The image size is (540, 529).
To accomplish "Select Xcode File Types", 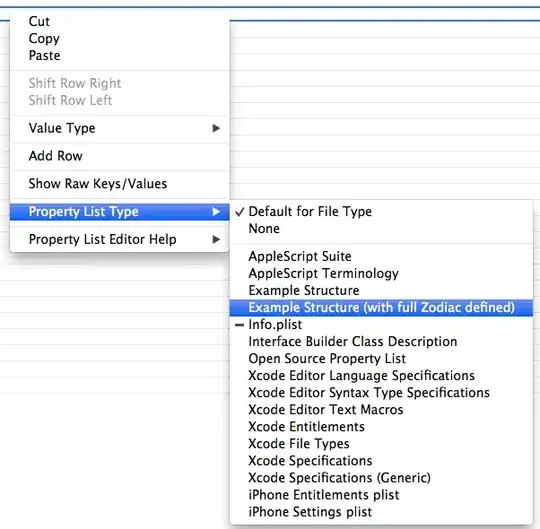I will tap(381, 444).
